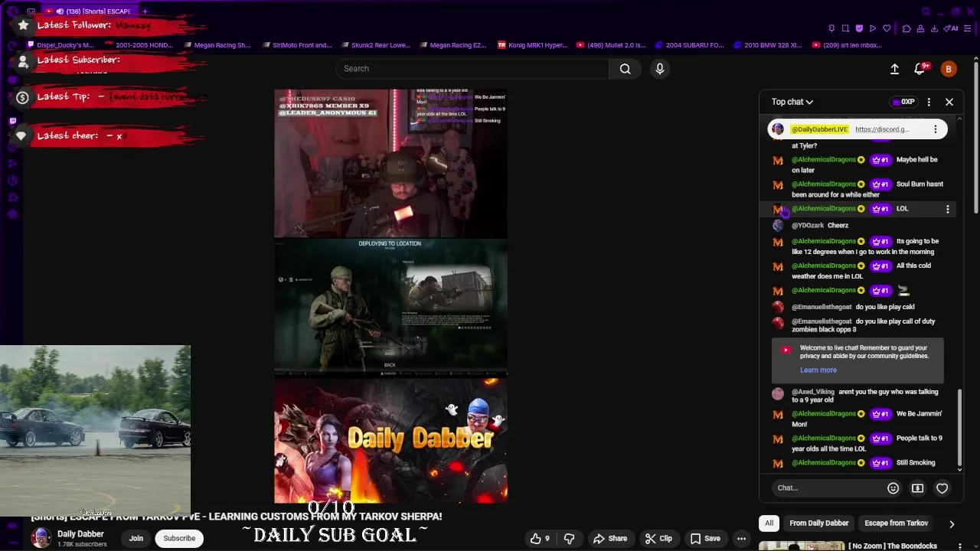This screenshot has height=551, width=980.
Task: Open more actions ellipsis under video
Action: coord(741,539)
